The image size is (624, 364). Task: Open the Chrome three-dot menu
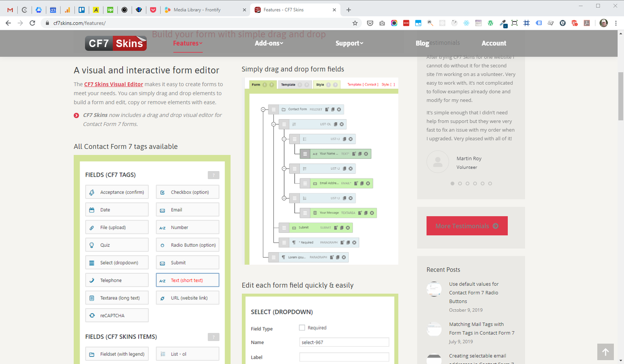pyautogui.click(x=616, y=23)
